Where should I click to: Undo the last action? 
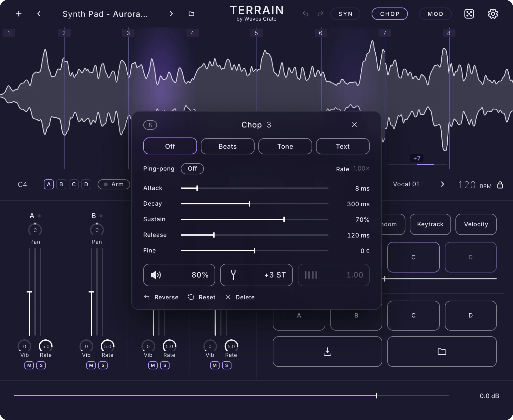pos(305,14)
